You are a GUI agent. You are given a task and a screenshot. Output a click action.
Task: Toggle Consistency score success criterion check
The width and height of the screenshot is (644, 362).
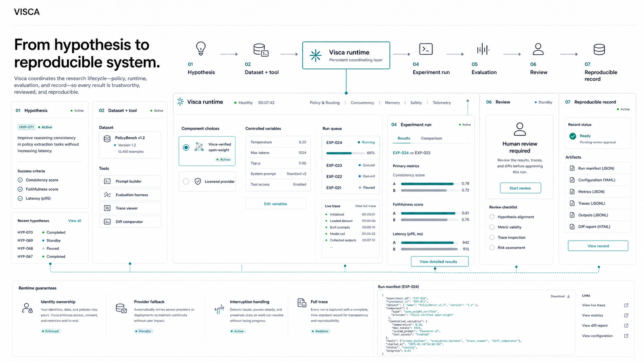(x=20, y=180)
